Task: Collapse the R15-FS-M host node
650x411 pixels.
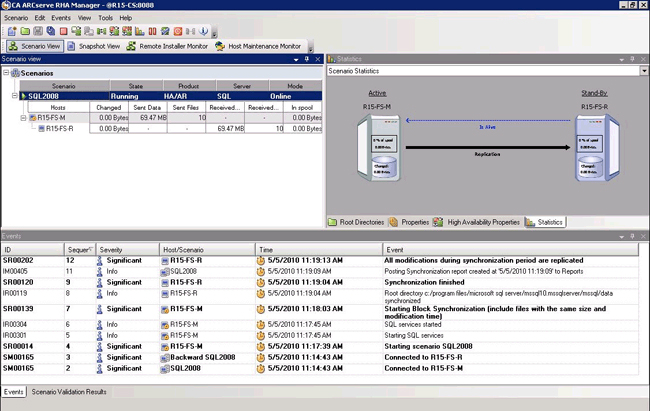Action: point(24,118)
